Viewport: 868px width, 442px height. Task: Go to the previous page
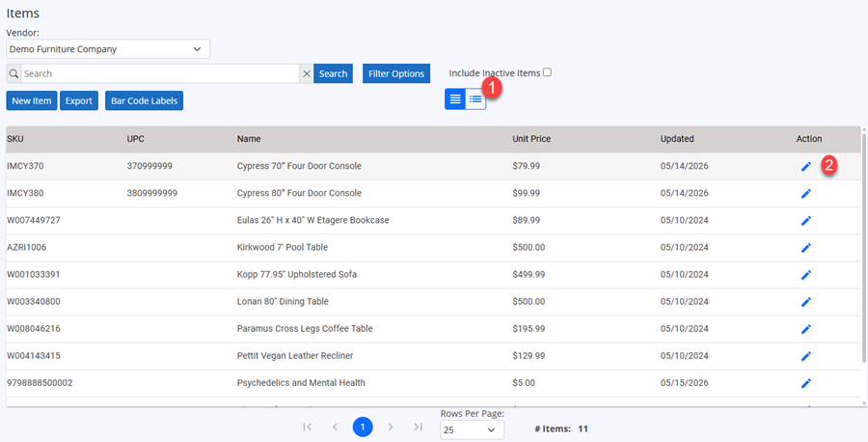[x=335, y=427]
